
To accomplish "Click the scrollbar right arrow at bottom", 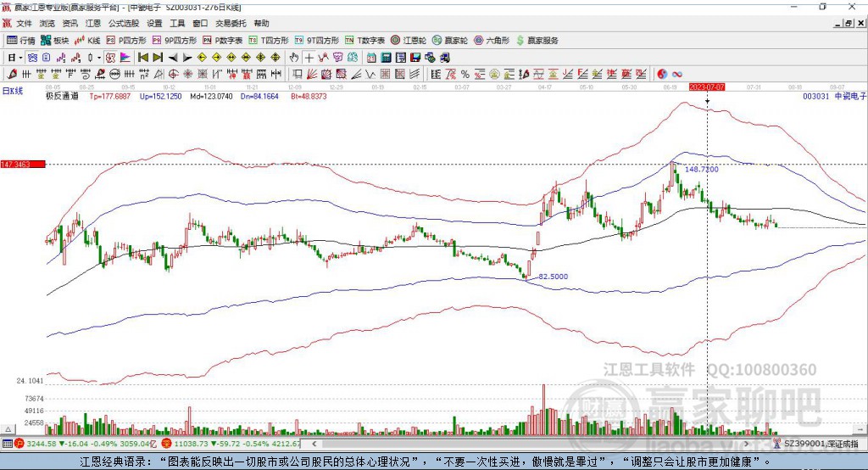I will pos(746,444).
